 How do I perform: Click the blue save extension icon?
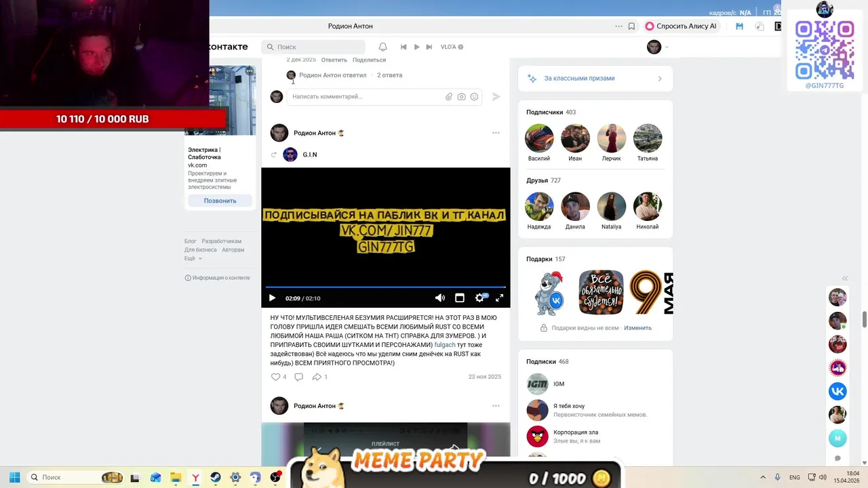tap(740, 26)
